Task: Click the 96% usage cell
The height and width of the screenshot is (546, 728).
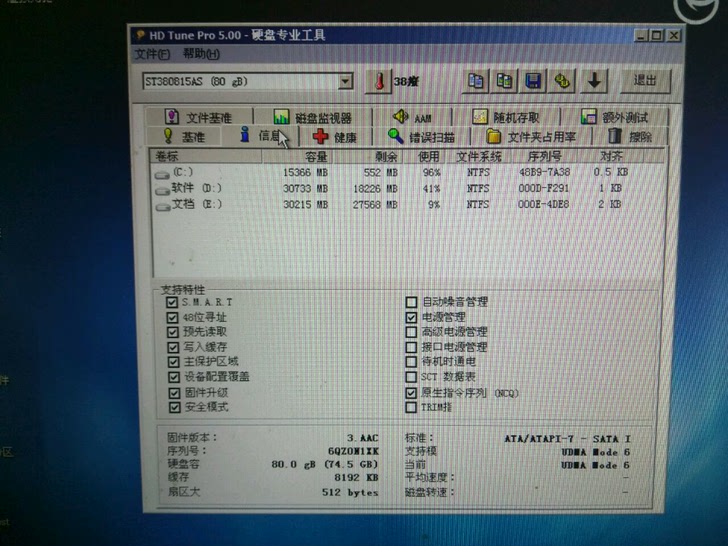Action: pyautogui.click(x=431, y=173)
